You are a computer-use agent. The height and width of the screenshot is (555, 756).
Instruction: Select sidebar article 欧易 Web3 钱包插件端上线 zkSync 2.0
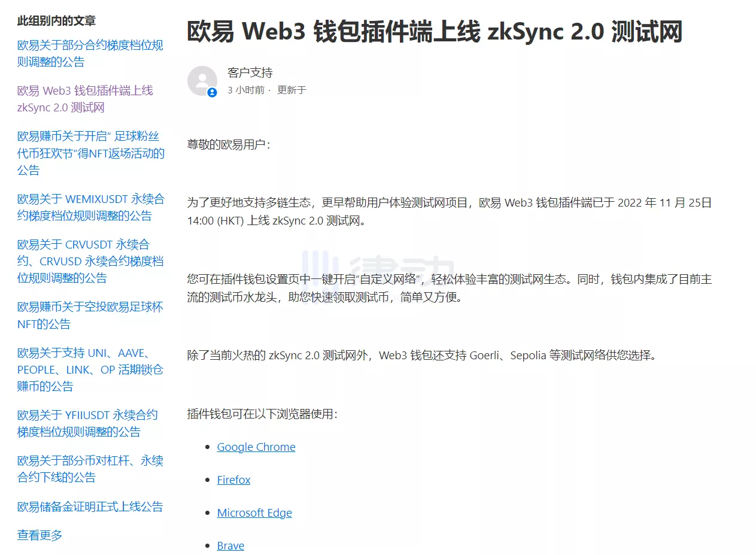[85, 99]
